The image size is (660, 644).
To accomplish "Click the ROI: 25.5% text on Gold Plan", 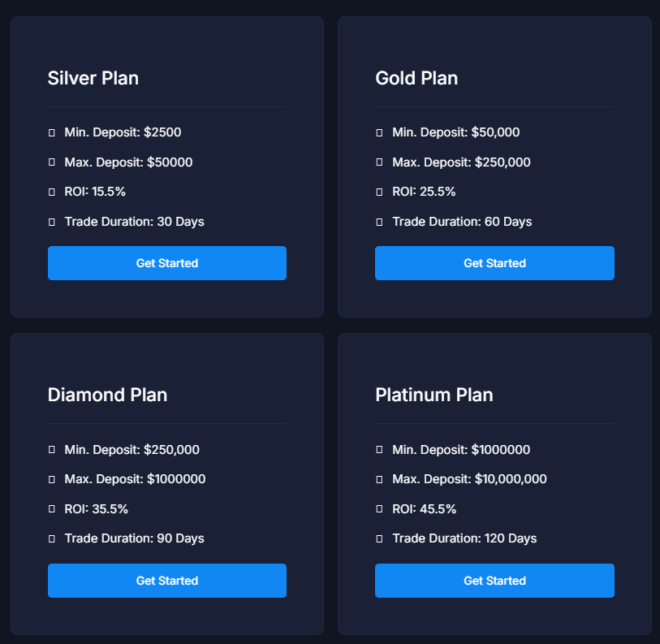I will click(424, 192).
